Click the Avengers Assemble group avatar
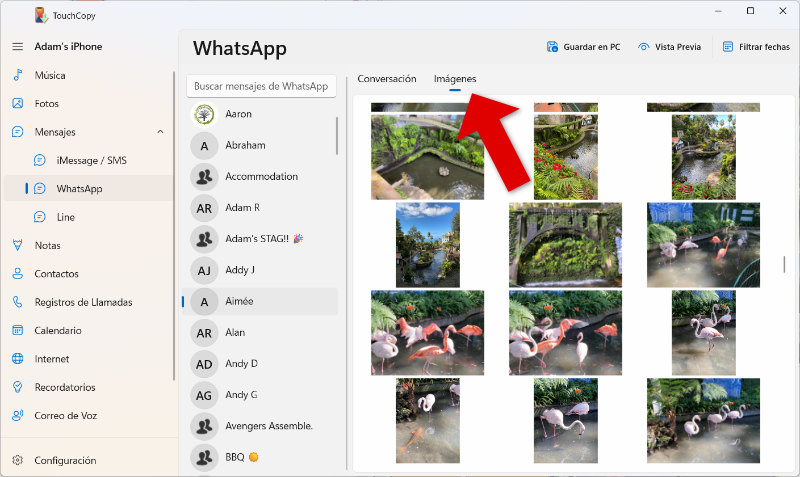Image resolution: width=800 pixels, height=477 pixels. pyautogui.click(x=204, y=426)
